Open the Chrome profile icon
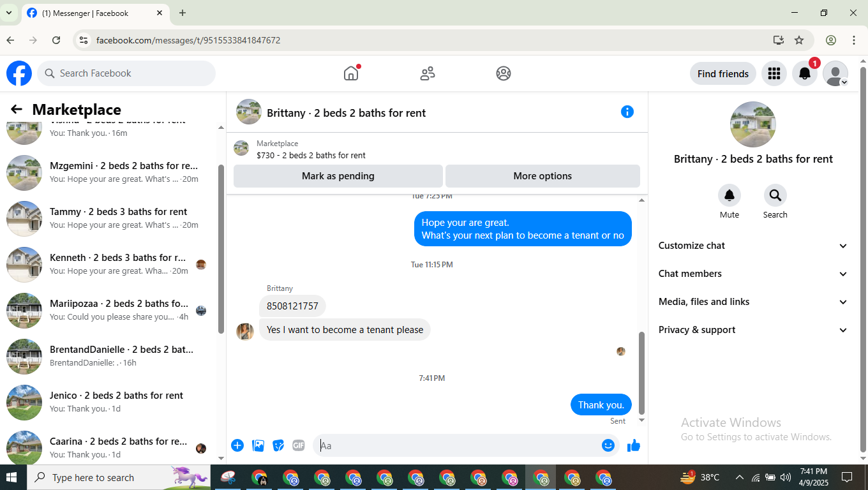The width and height of the screenshot is (868, 490). point(831,40)
